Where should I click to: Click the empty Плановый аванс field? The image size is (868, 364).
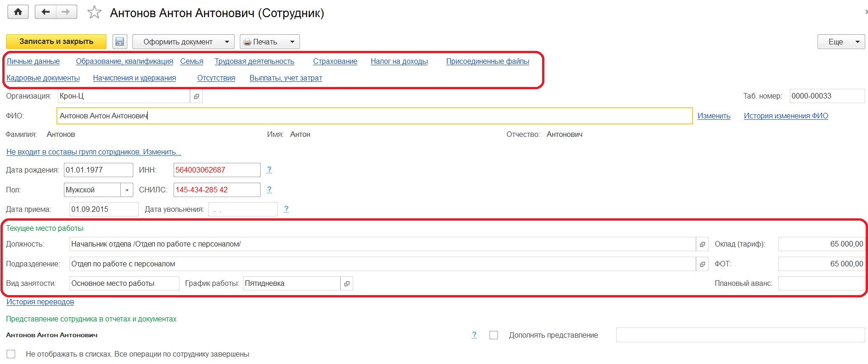pos(822,284)
